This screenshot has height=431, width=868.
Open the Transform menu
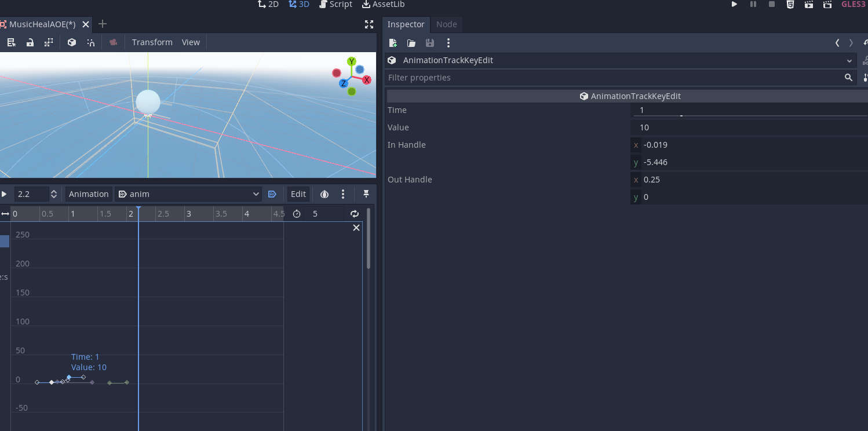[152, 42]
